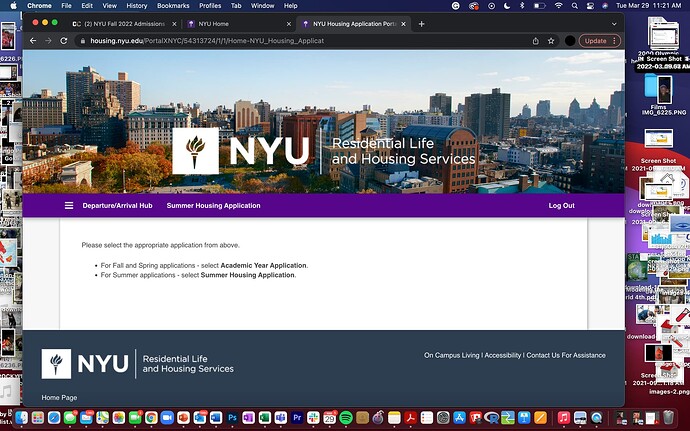Toggle Do Not Disturb moon icon
The image size is (690, 431).
click(506, 6)
